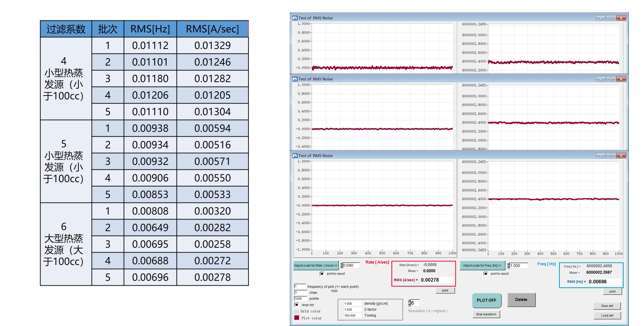Viewport: 644px width, 326px height.
Task: Click Save def button
Action: coord(607,306)
